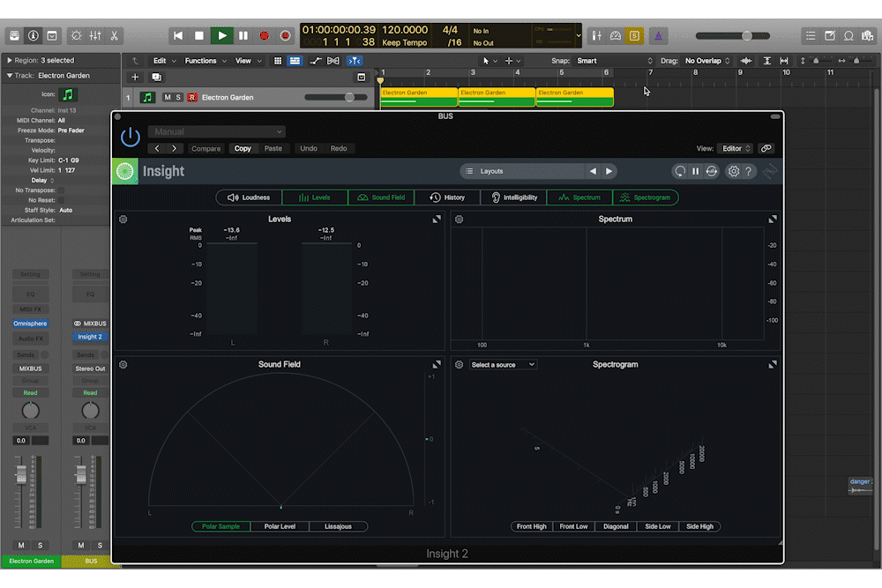Open Insight help question mark
Image resolution: width=882 pixels, height=588 pixels.
[x=749, y=171]
